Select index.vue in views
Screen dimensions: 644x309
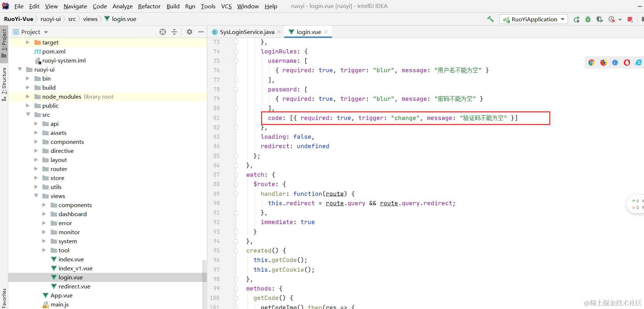click(71, 259)
